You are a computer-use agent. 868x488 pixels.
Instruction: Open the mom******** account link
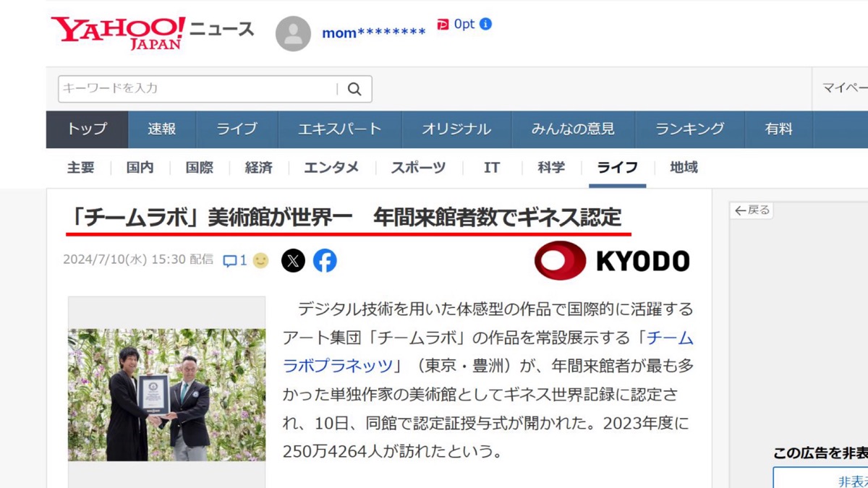(x=374, y=33)
